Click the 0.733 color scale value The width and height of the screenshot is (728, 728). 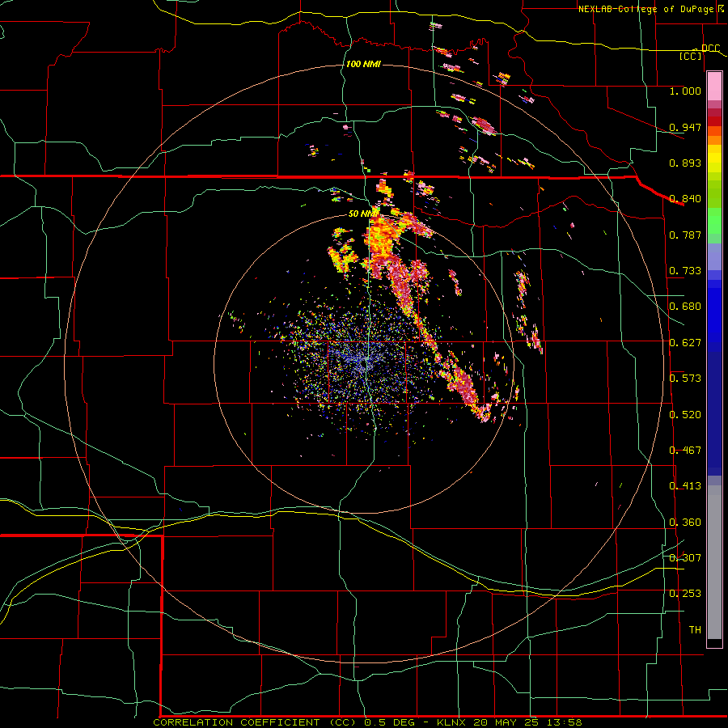pos(685,271)
